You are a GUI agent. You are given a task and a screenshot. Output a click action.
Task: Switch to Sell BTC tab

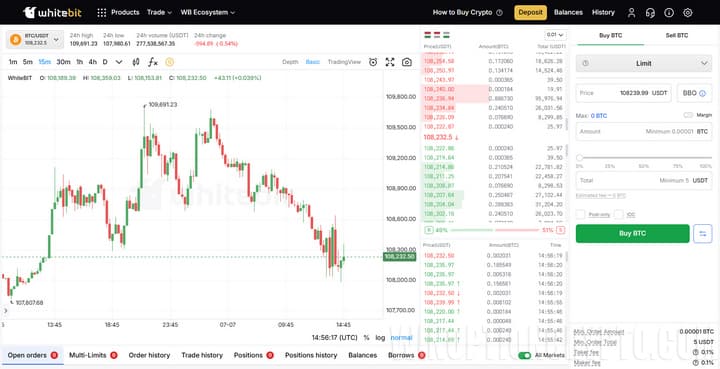click(x=677, y=35)
